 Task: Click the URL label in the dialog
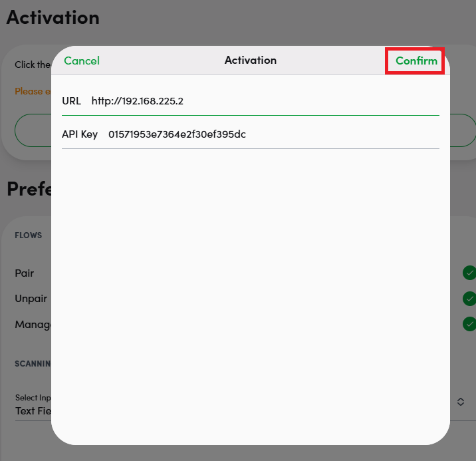(x=71, y=101)
